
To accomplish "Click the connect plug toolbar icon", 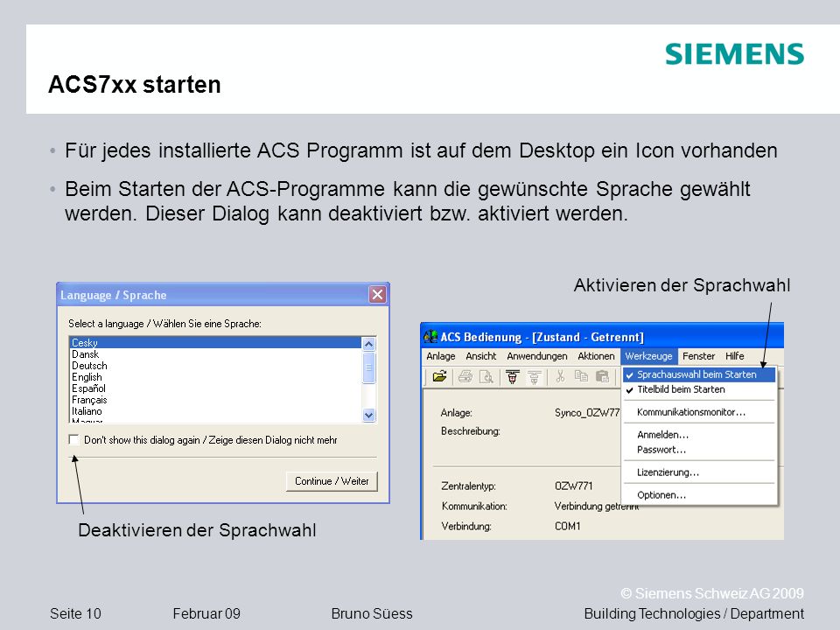I will tap(513, 377).
